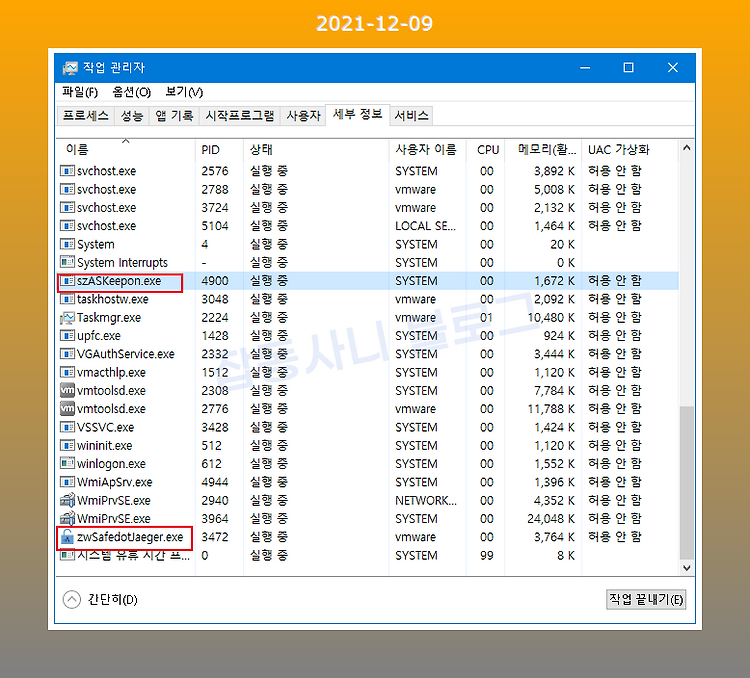750x678 pixels.
Task: Click memory value 24,048 K
Action: pyautogui.click(x=551, y=519)
